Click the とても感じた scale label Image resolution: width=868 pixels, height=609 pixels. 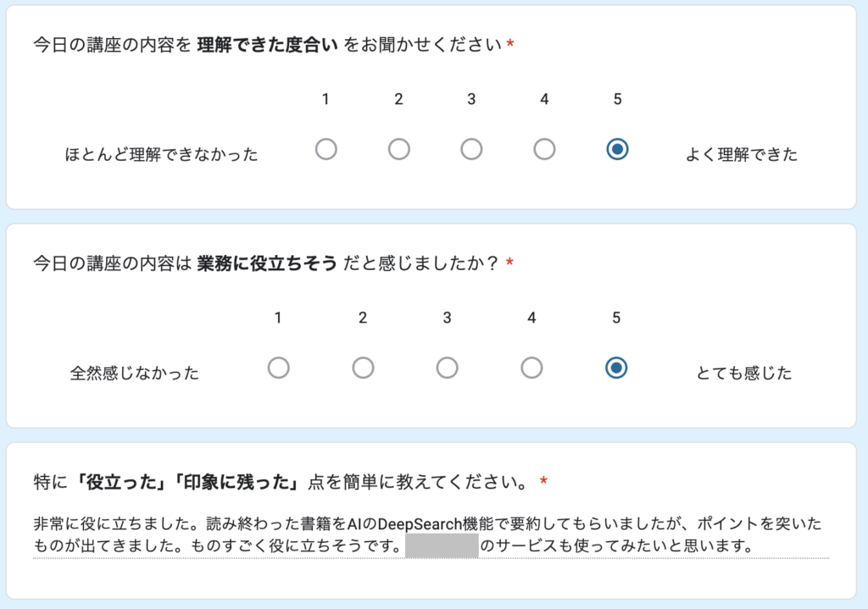[743, 374]
